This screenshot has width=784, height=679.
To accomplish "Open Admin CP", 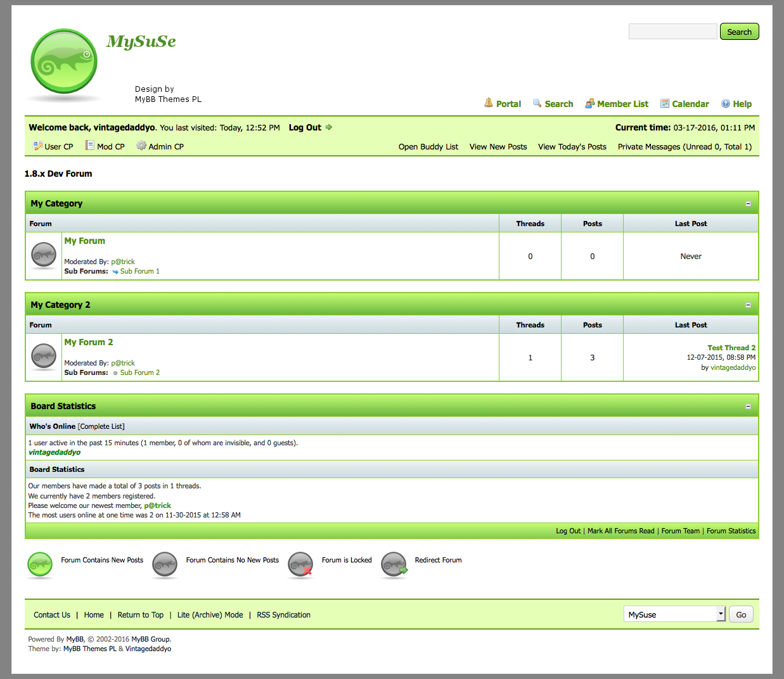I will (166, 146).
